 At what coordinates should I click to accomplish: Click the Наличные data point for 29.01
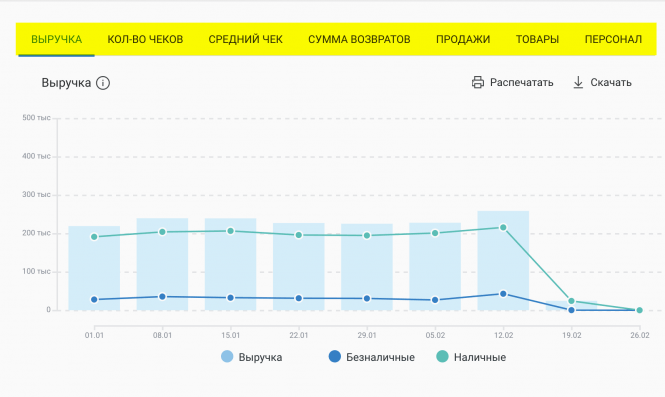[367, 235]
